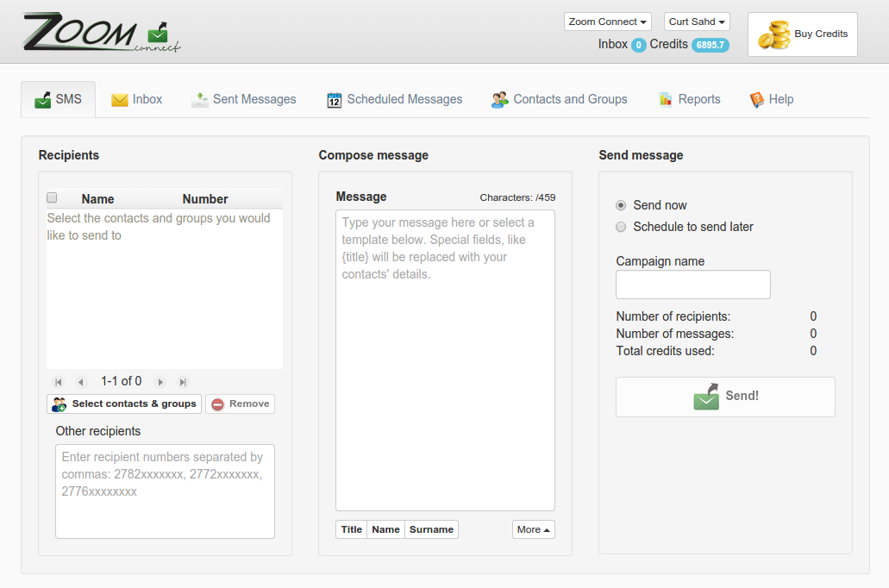Open the More template fields dropdown

pos(533,529)
